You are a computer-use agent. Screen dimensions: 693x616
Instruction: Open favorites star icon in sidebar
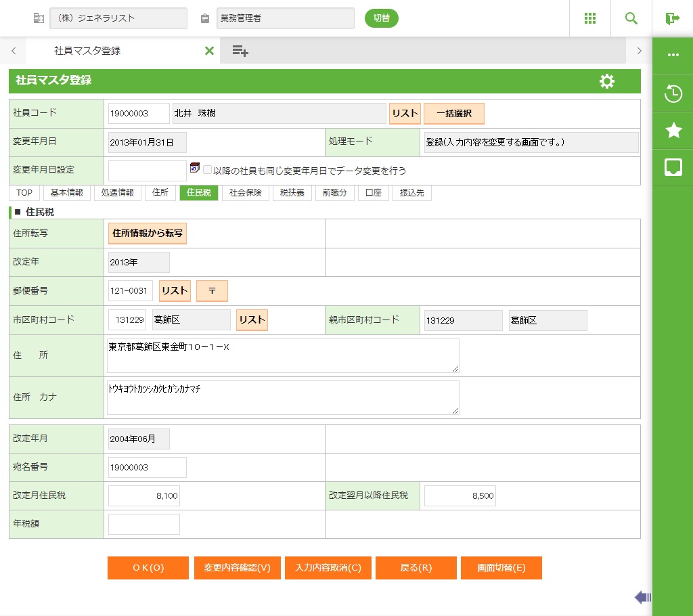pyautogui.click(x=673, y=131)
